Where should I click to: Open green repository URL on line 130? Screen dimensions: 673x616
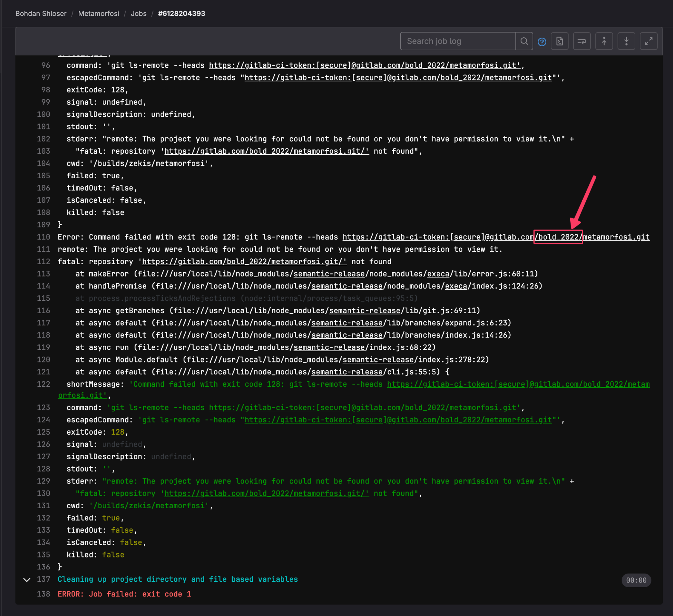pyautogui.click(x=267, y=494)
